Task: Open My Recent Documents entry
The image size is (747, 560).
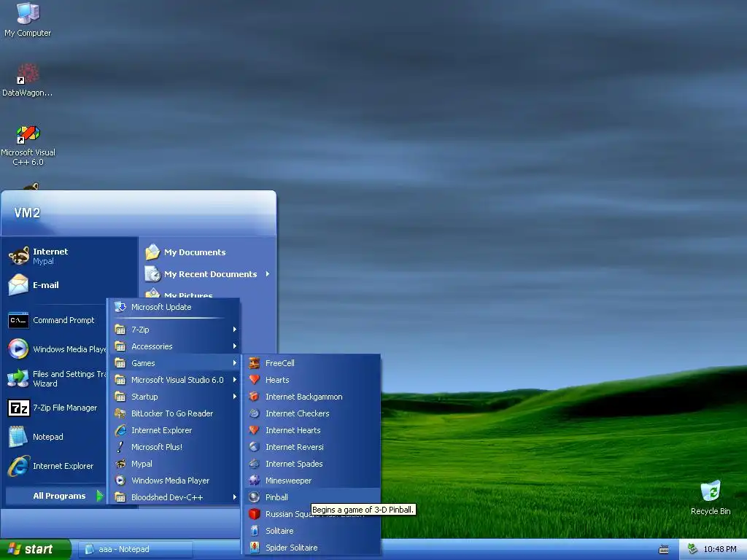Action: coord(208,274)
